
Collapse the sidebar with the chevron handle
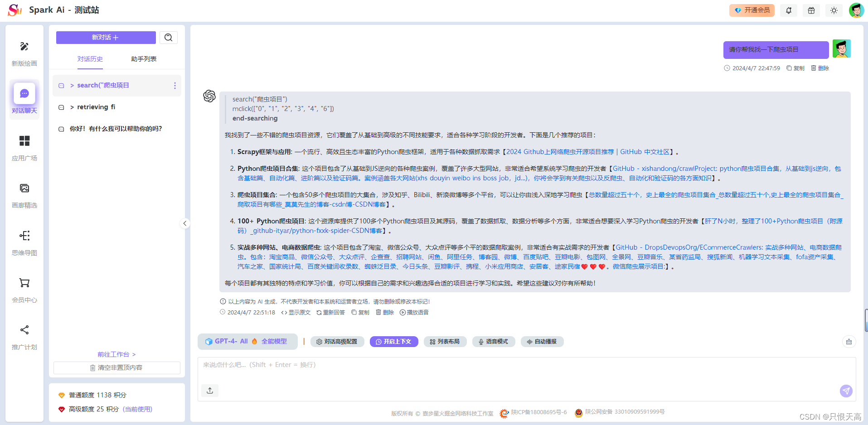[x=185, y=223]
